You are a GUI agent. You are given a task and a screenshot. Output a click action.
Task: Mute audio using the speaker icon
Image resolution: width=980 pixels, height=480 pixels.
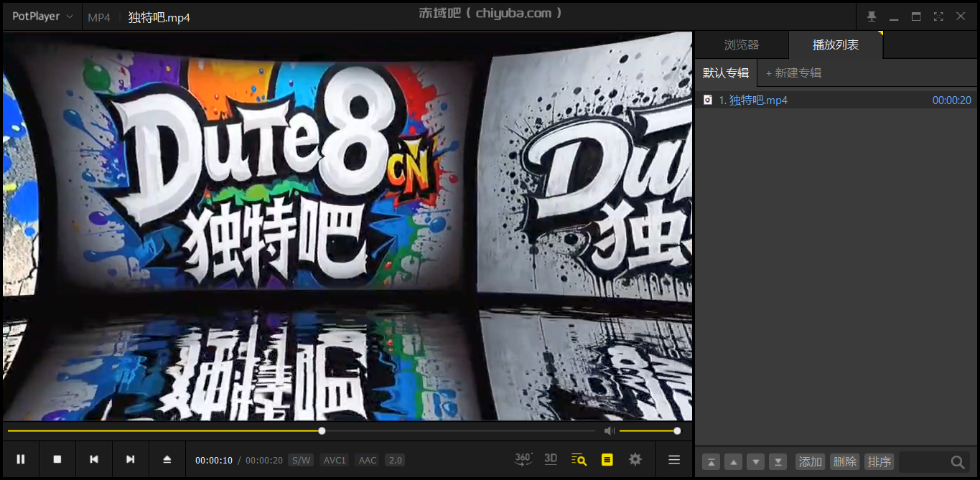click(x=610, y=430)
